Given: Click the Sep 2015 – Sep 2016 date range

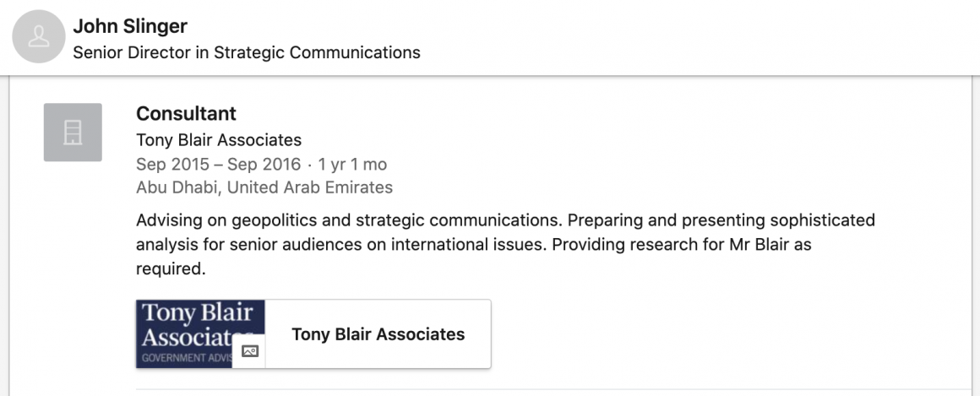Looking at the screenshot, I should [220, 164].
